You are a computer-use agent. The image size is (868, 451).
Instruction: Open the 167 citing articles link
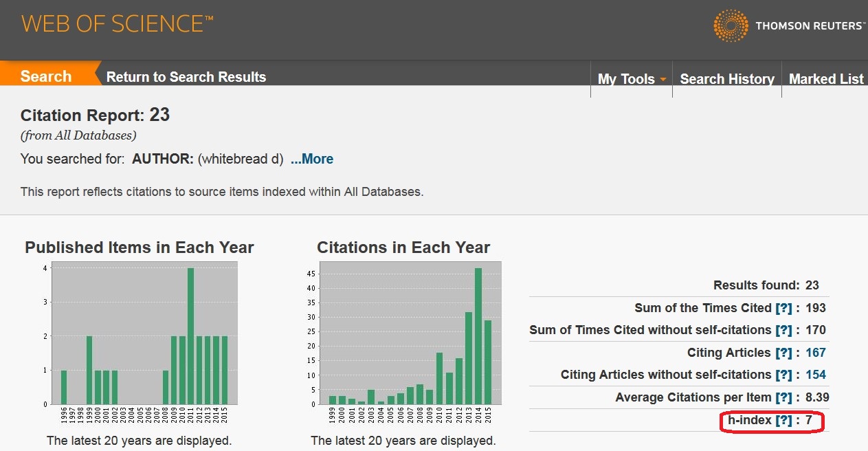pyautogui.click(x=816, y=353)
